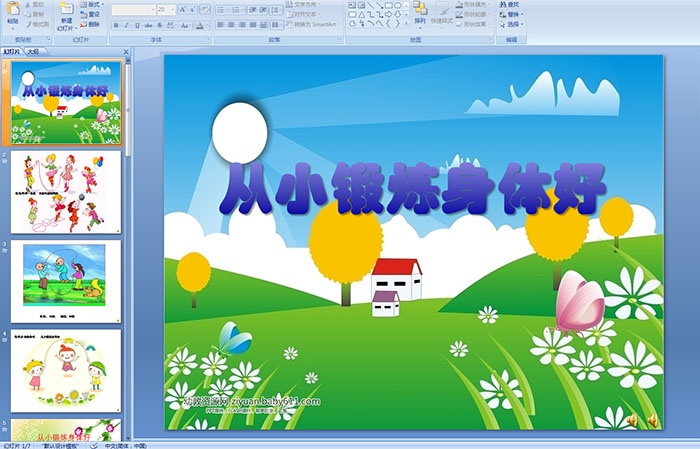The width and height of the screenshot is (700, 449).
Task: Select slide 4 thumbnail with three kids
Action: [66, 371]
